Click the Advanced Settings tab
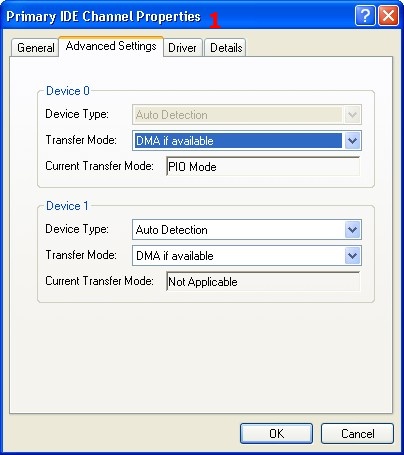Screen dimensions: 404x455 pos(111,46)
